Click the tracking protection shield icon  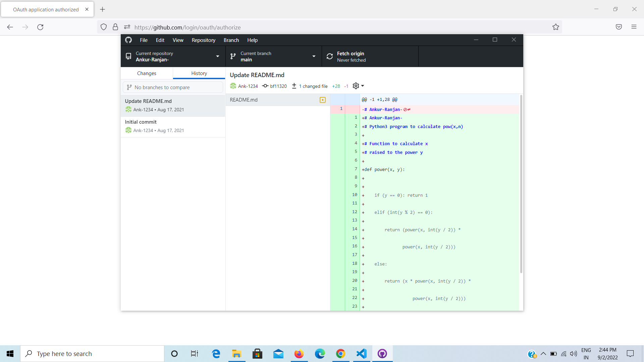click(x=104, y=27)
